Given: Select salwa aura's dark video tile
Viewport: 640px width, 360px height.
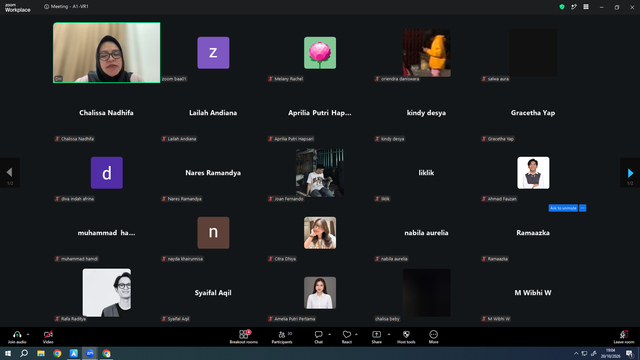Looking at the screenshot, I should 533,53.
